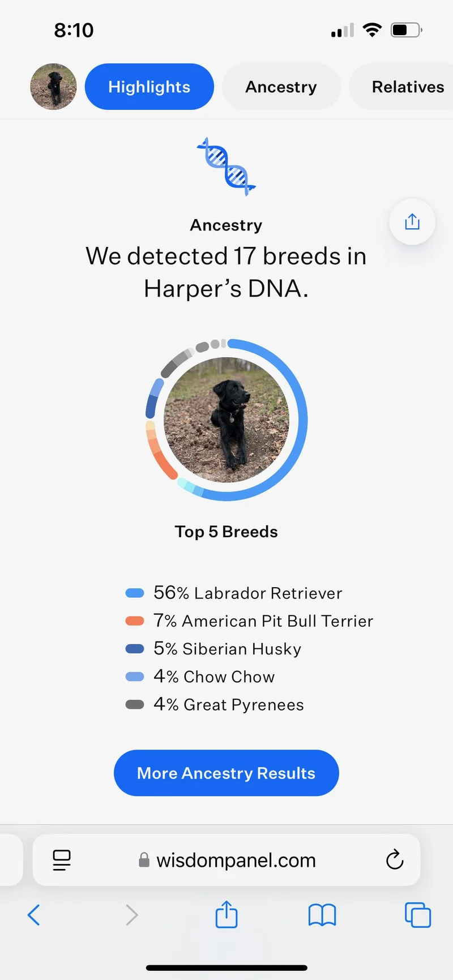This screenshot has width=453, height=980.
Task: Select the orange American Pit Bull swatch
Action: (x=135, y=620)
